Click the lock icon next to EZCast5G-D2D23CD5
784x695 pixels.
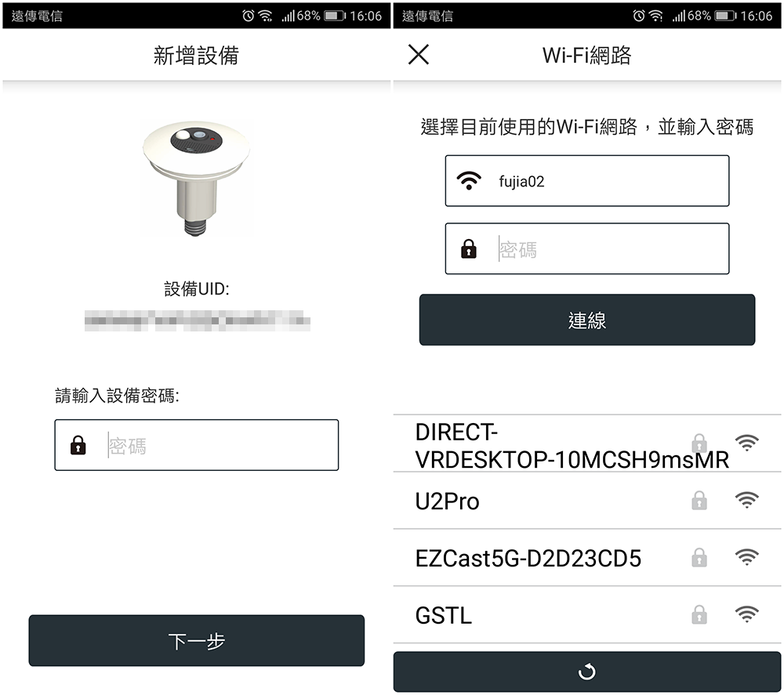click(699, 557)
